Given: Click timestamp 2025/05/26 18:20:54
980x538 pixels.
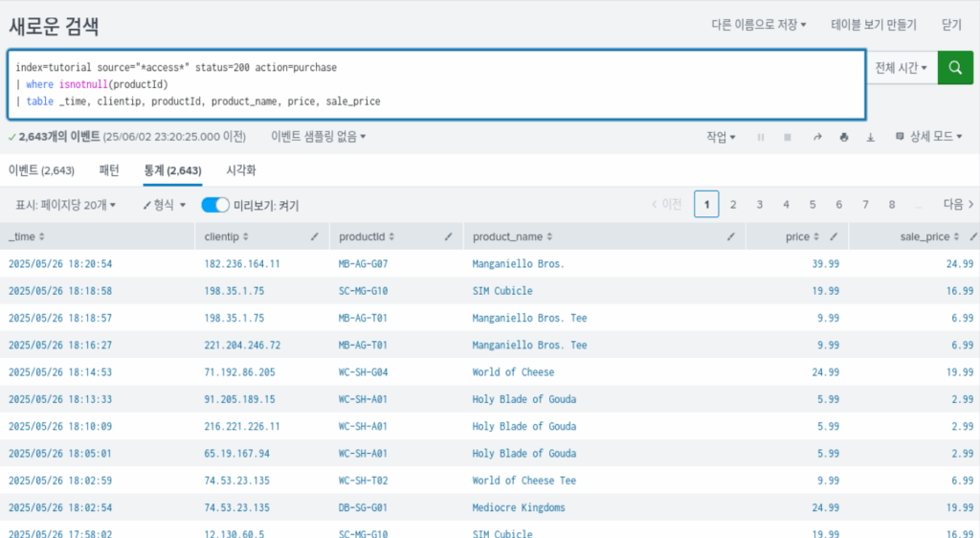Looking at the screenshot, I should click(x=60, y=263).
